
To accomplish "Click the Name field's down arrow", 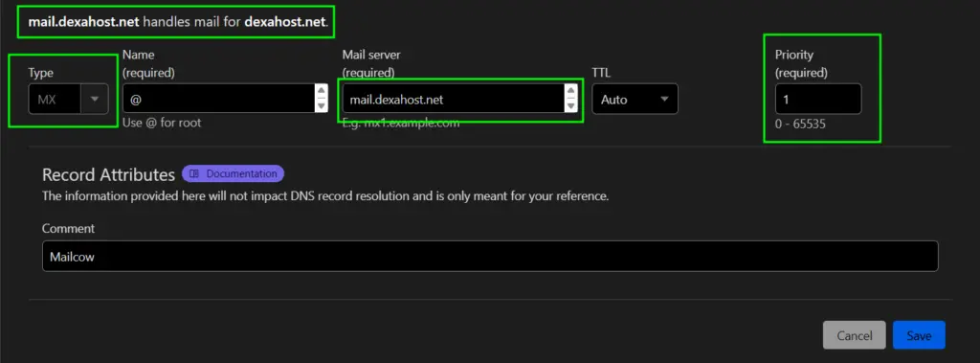I will pyautogui.click(x=322, y=105).
